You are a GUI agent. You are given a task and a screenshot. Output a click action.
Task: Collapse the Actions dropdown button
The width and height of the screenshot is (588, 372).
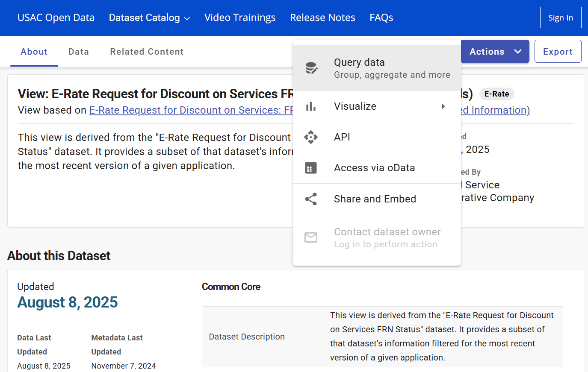point(495,51)
